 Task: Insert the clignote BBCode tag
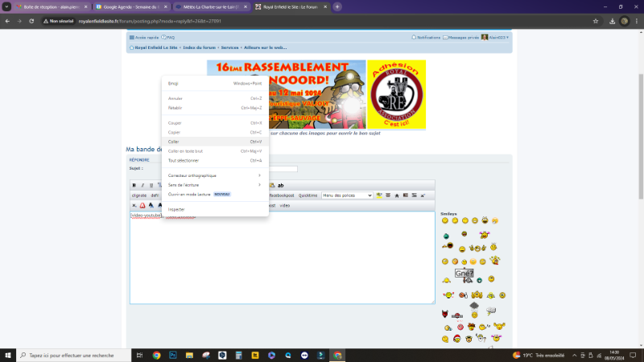point(139,195)
